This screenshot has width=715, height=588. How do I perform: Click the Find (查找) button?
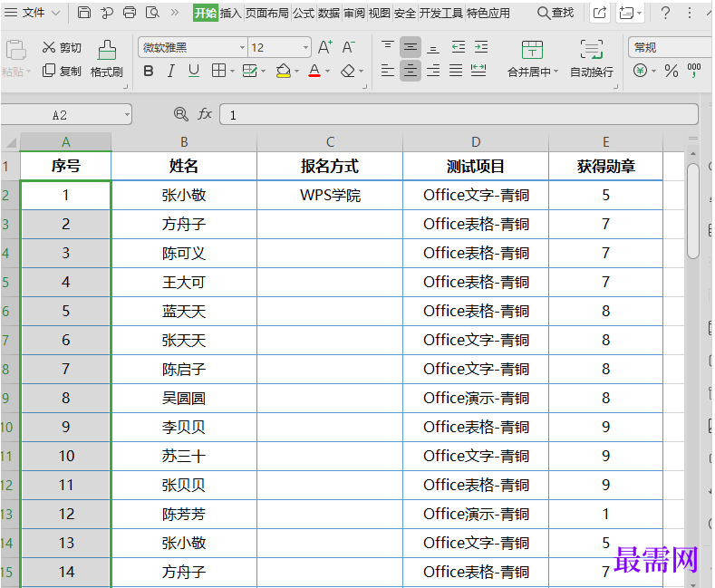pyautogui.click(x=555, y=13)
